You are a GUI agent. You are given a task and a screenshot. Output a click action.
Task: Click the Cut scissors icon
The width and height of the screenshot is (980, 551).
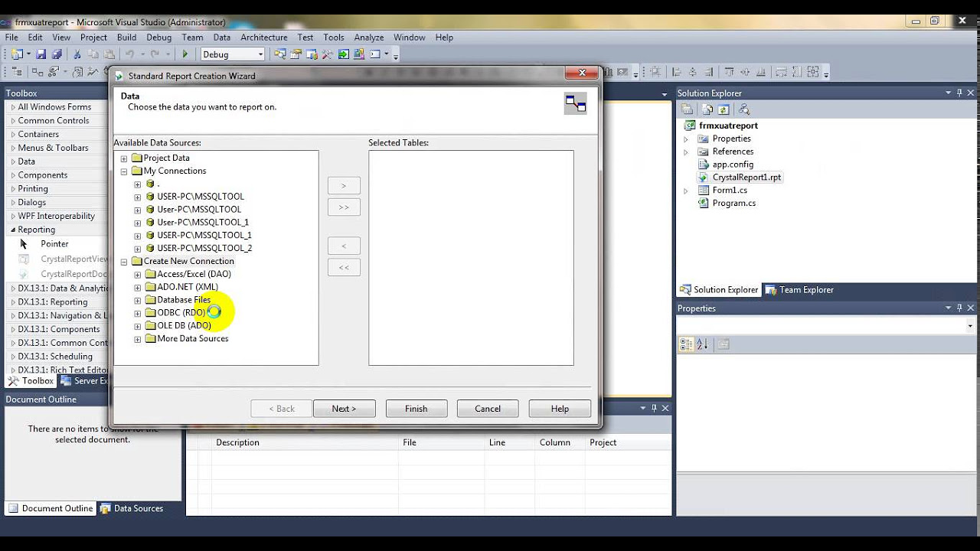click(x=77, y=54)
